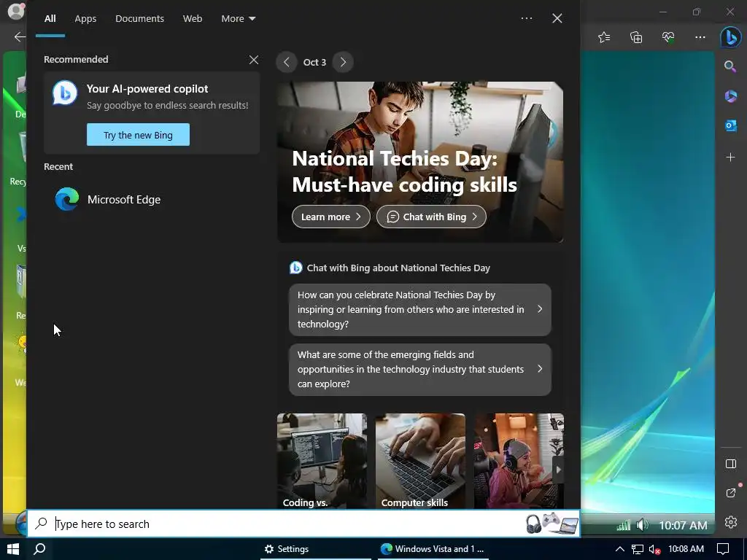This screenshot has width=747, height=560.
Task: Click the Bing logo in Recommended card
Action: click(65, 93)
